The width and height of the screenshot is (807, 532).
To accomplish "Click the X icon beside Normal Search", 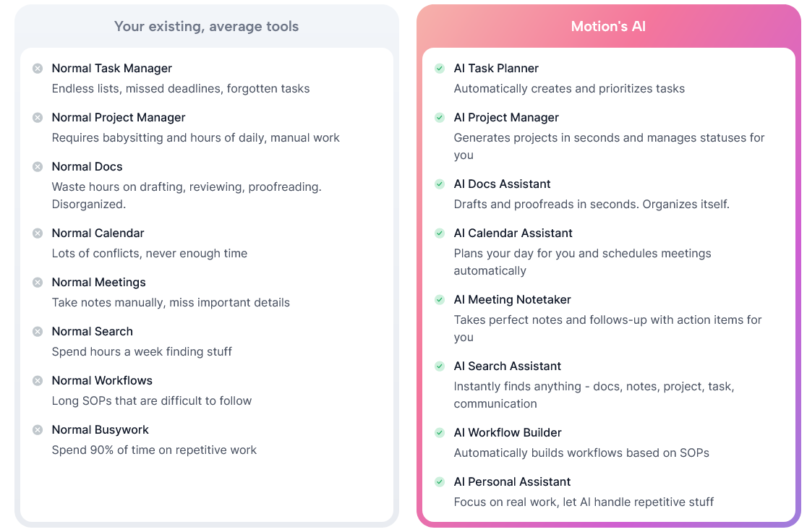I will (38, 331).
